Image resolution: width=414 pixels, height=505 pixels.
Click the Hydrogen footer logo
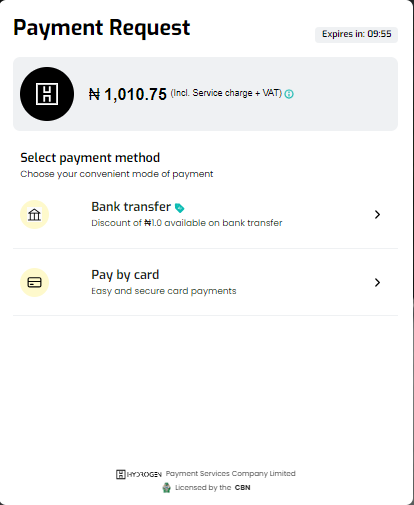(139, 474)
